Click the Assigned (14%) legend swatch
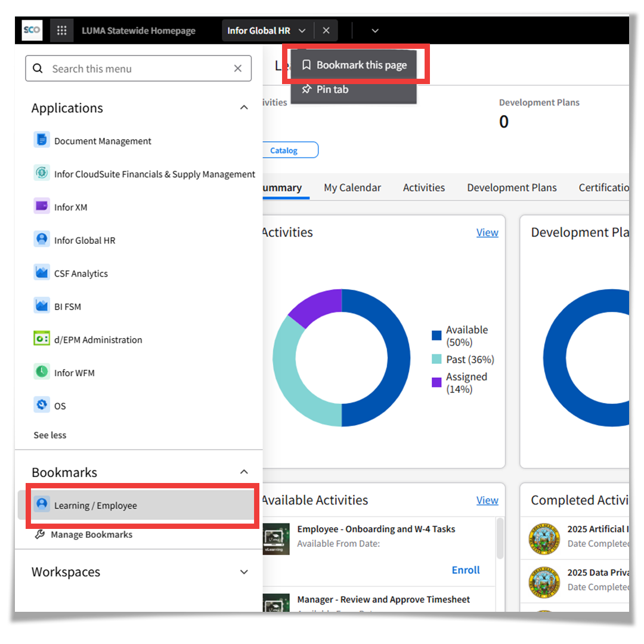This screenshot has width=644, height=644. click(436, 382)
